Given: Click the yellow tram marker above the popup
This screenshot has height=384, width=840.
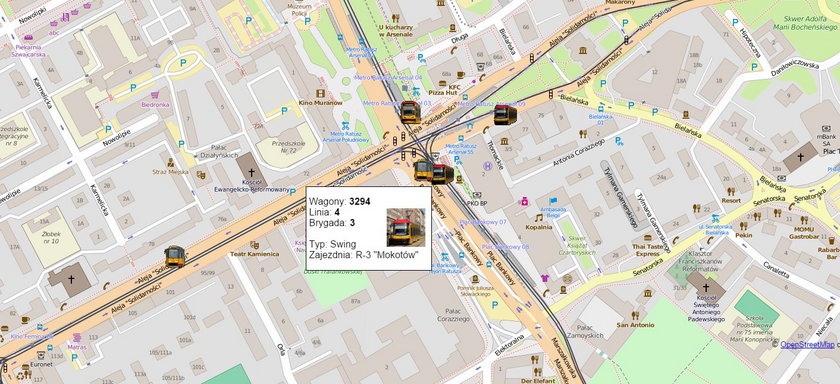Looking at the screenshot, I should pos(423,170).
